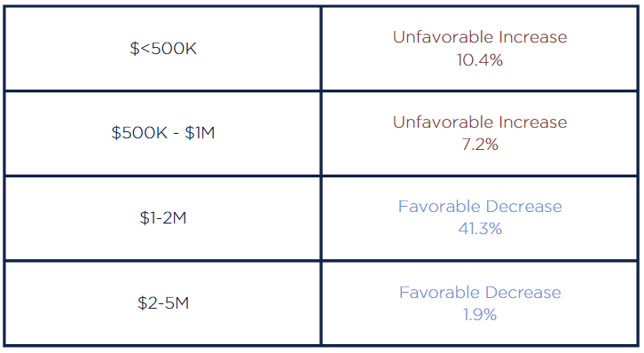Click the $500K text in second row

click(x=139, y=133)
